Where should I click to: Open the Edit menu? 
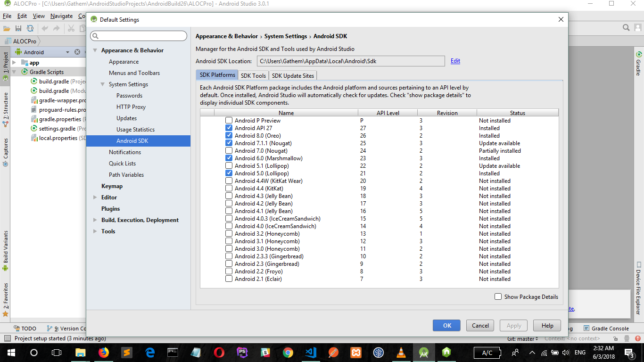pyautogui.click(x=22, y=16)
